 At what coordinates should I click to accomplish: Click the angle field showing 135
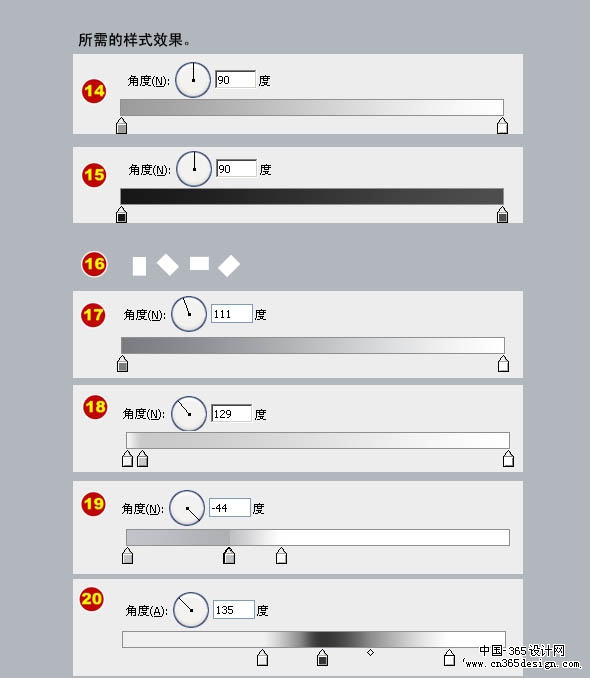coord(234,610)
